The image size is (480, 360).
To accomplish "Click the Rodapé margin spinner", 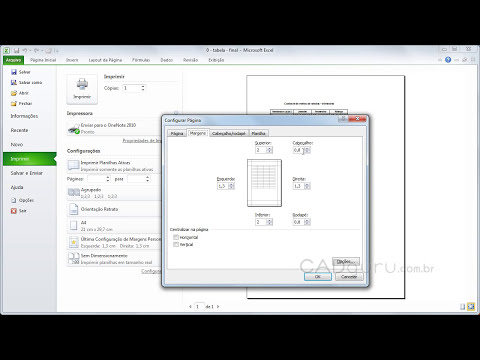I will tap(307, 222).
